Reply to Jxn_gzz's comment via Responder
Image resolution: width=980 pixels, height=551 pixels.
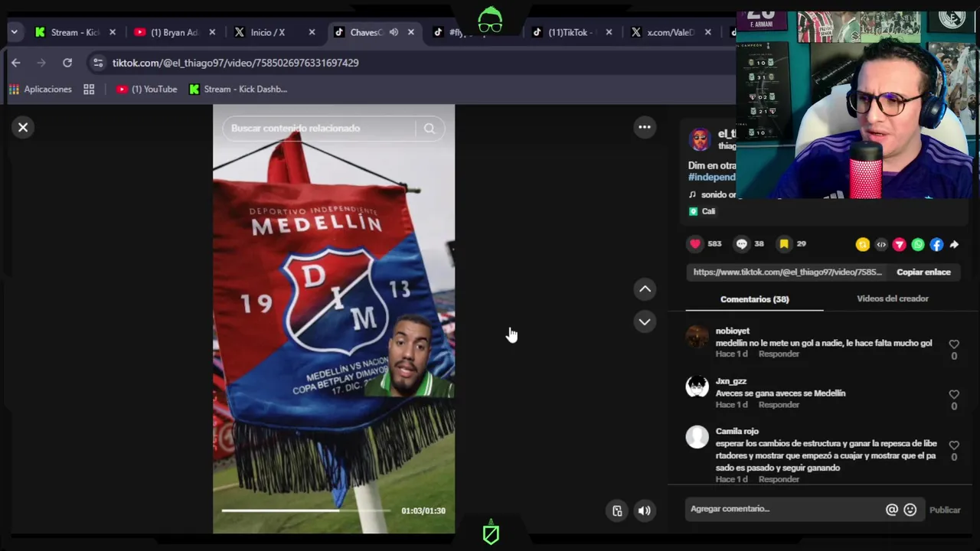pyautogui.click(x=779, y=405)
